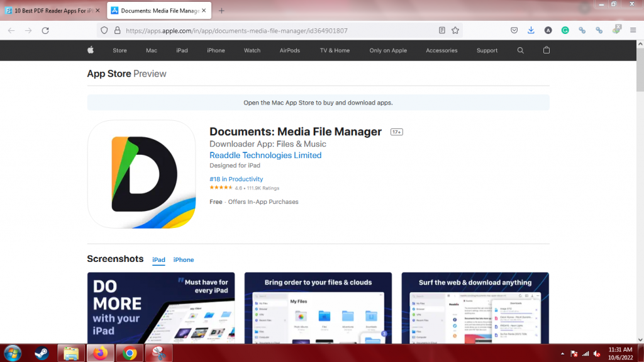Click the #18 in Productivity link

[236, 179]
